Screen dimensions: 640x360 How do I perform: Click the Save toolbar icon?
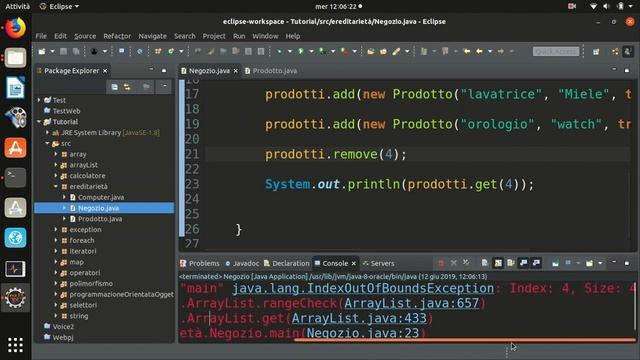pos(63,51)
